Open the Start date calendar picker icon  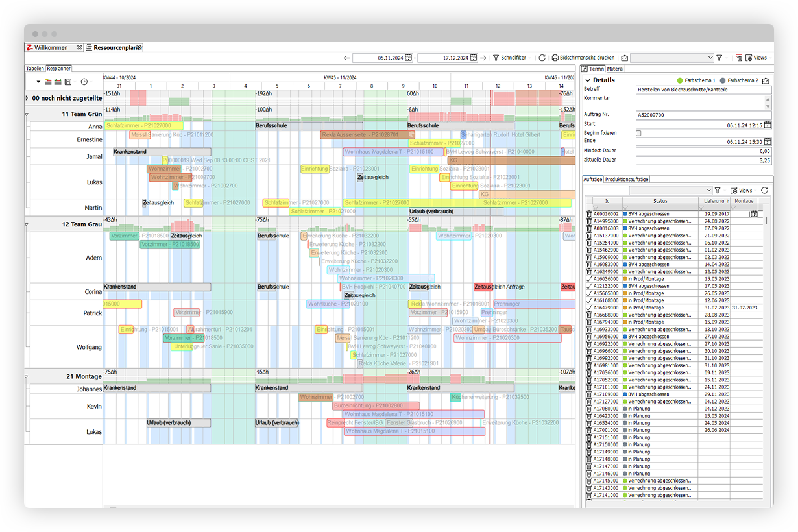click(x=766, y=125)
